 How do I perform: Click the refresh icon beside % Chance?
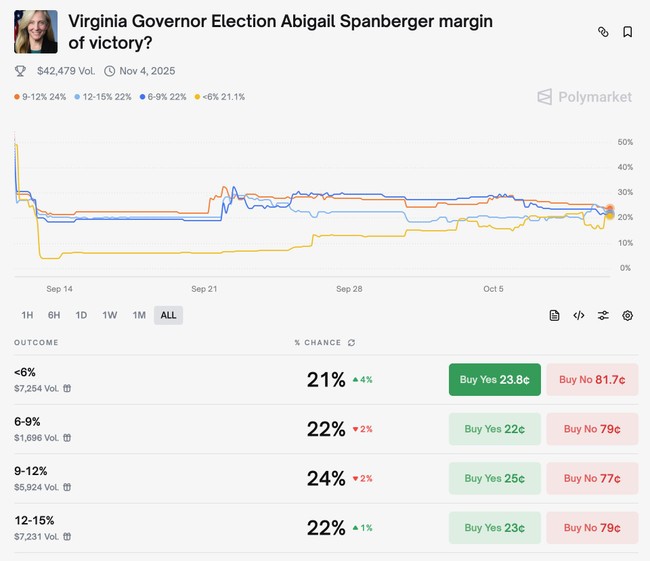click(x=351, y=343)
